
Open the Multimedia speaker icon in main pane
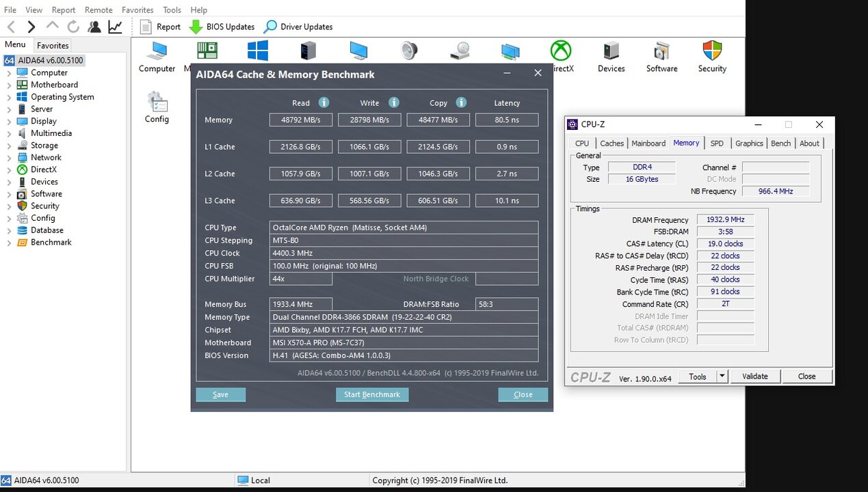409,51
